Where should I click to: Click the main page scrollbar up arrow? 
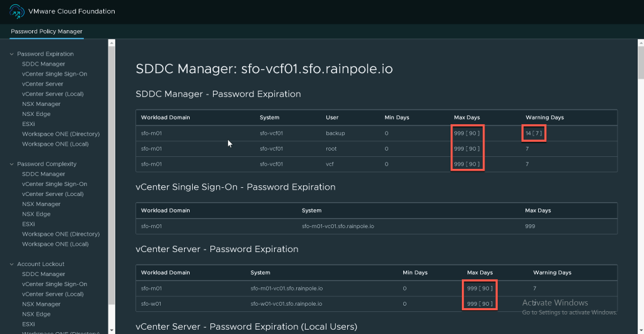[640, 43]
